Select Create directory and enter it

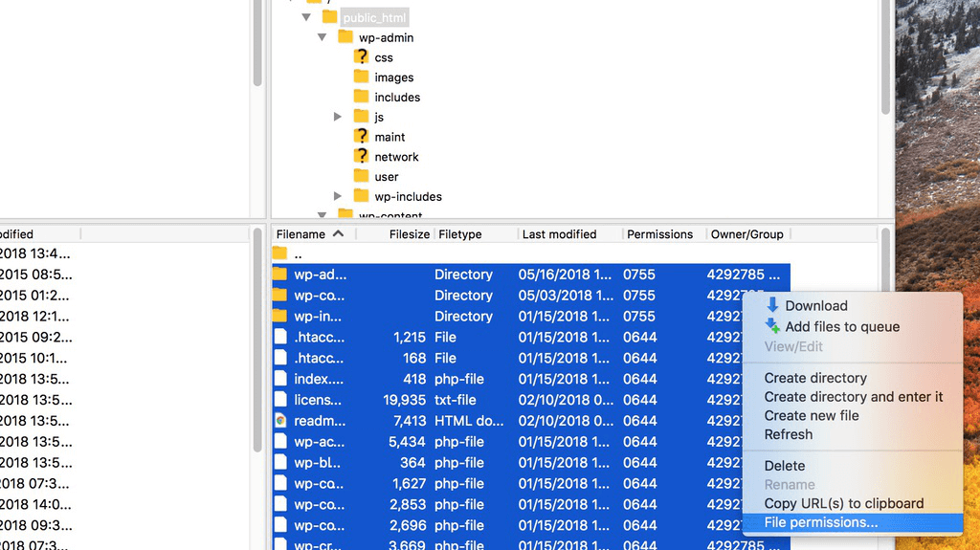(x=853, y=397)
